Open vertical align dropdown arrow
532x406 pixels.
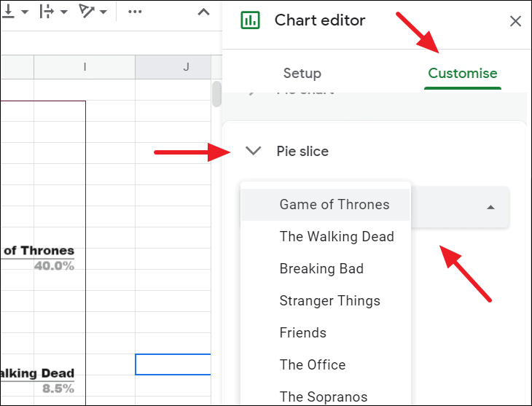[x=25, y=12]
